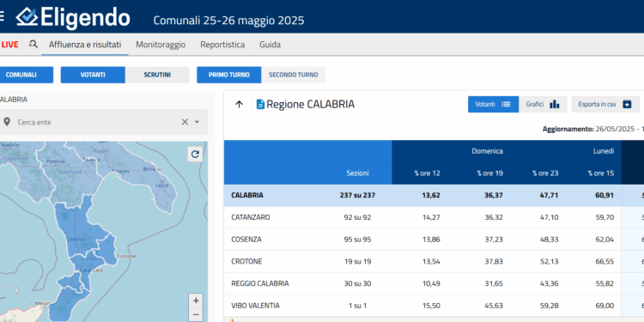Switch to SCRUTINI view

(157, 75)
